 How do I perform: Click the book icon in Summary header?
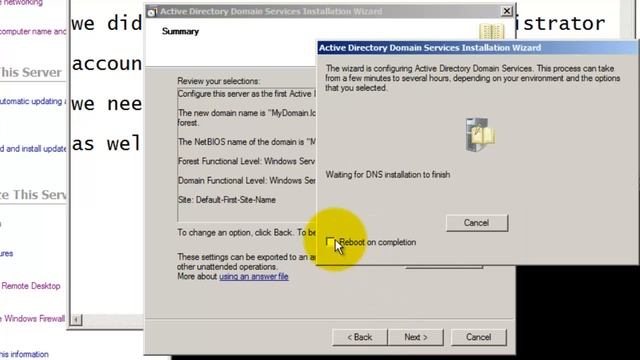click(x=491, y=31)
